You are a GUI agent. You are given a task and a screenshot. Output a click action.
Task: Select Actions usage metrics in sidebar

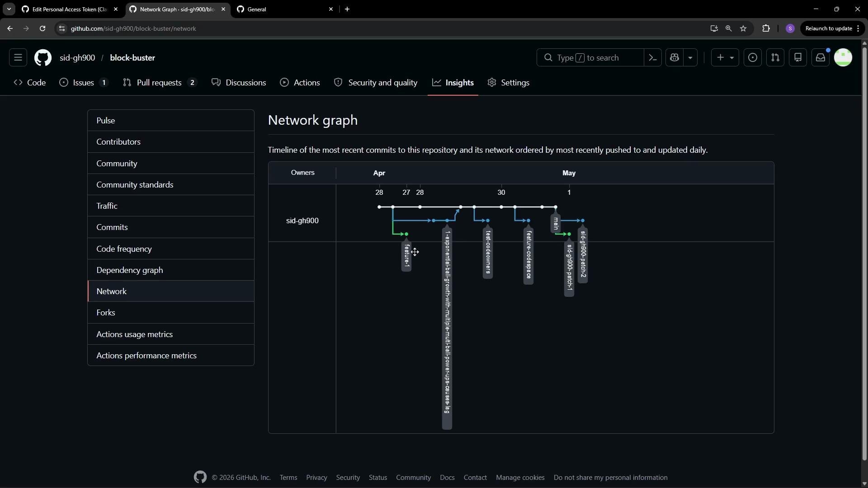point(171,334)
